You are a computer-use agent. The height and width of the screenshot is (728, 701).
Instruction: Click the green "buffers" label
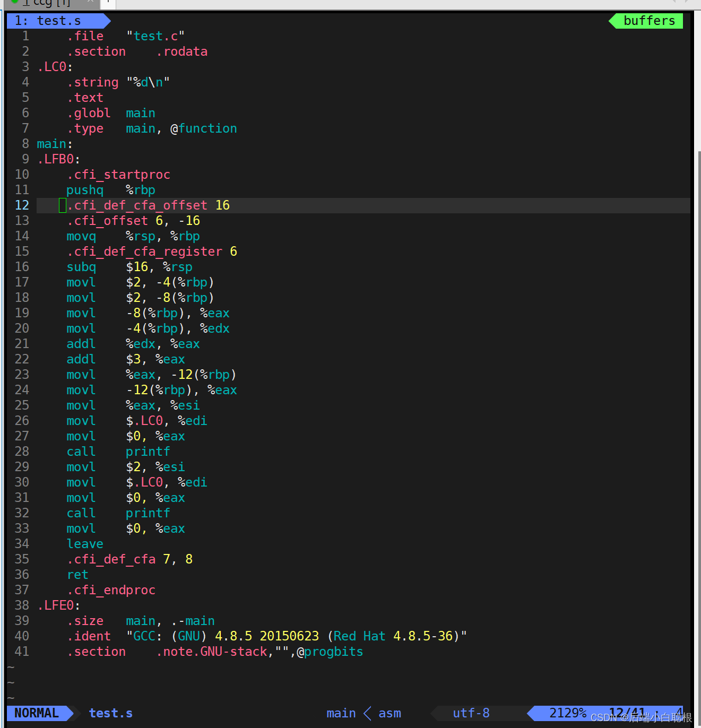coord(648,21)
